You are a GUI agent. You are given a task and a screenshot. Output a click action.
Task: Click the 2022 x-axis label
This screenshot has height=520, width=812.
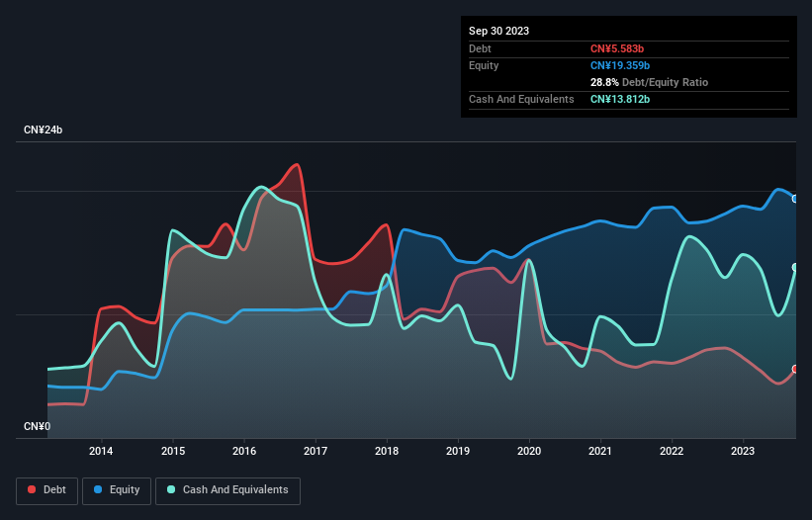tap(672, 451)
